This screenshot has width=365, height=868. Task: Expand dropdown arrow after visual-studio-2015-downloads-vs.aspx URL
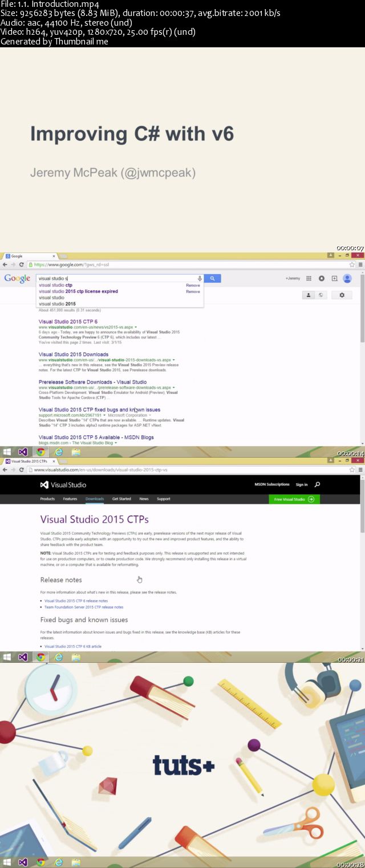click(173, 360)
